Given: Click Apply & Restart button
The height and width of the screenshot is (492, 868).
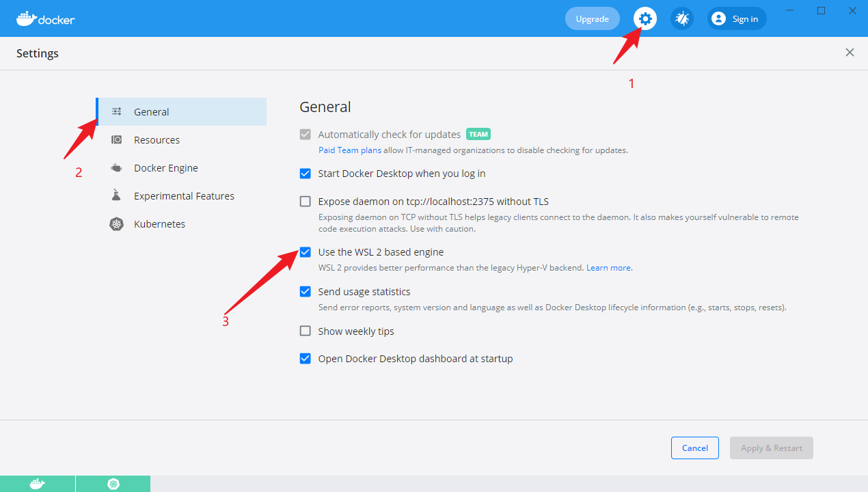Looking at the screenshot, I should 772,448.
